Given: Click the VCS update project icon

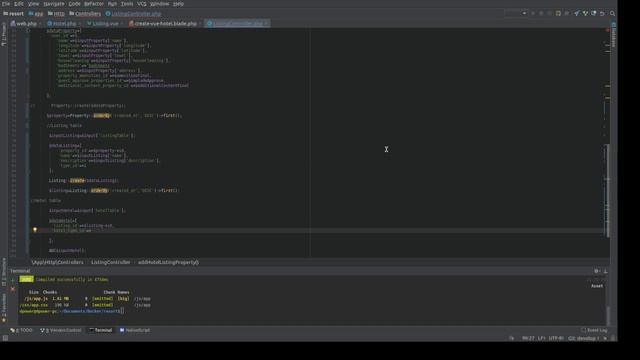Looking at the screenshot, I should pos(576,13).
